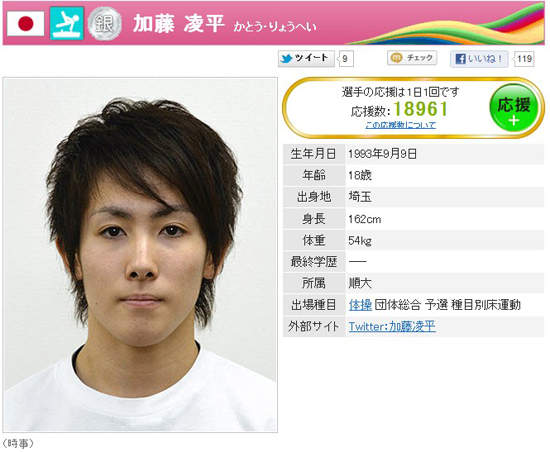Click the tweet count bubble showing 9

(346, 59)
